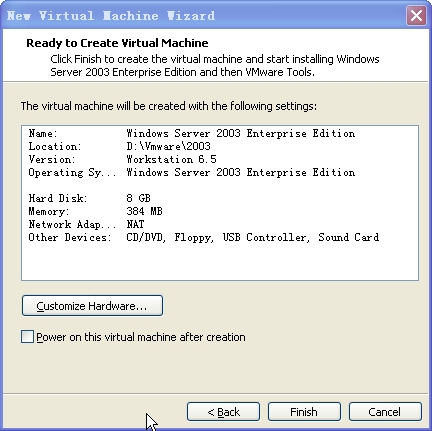Click the Name row value in settings
432x431 pixels.
click(x=241, y=133)
